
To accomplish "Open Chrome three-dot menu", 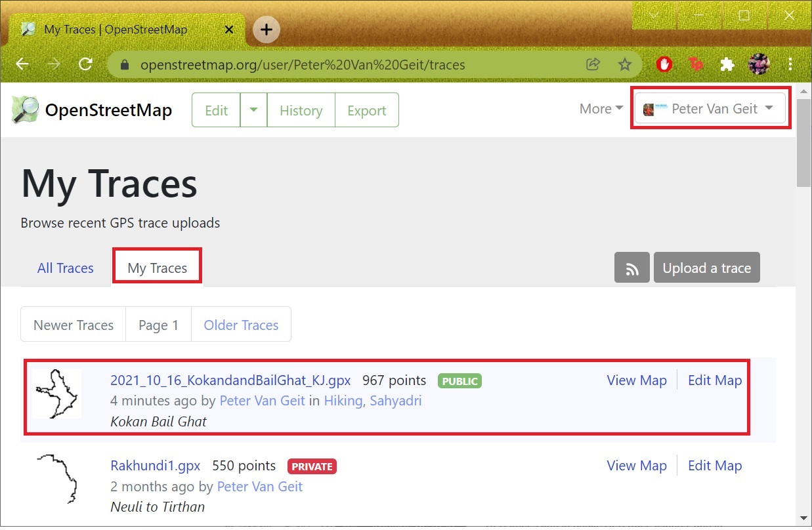I will click(790, 64).
